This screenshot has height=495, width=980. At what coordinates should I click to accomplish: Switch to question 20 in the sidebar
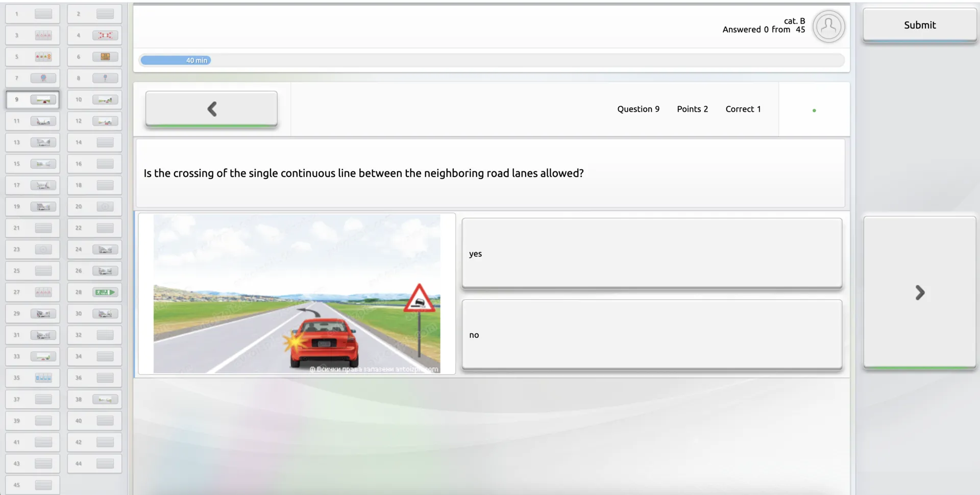(x=94, y=206)
